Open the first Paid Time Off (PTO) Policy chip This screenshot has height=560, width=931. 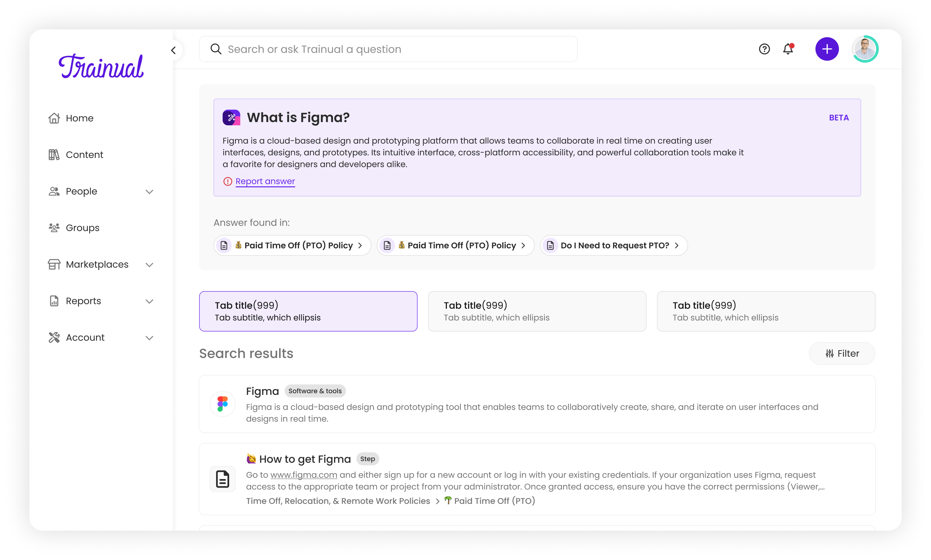[x=292, y=246]
